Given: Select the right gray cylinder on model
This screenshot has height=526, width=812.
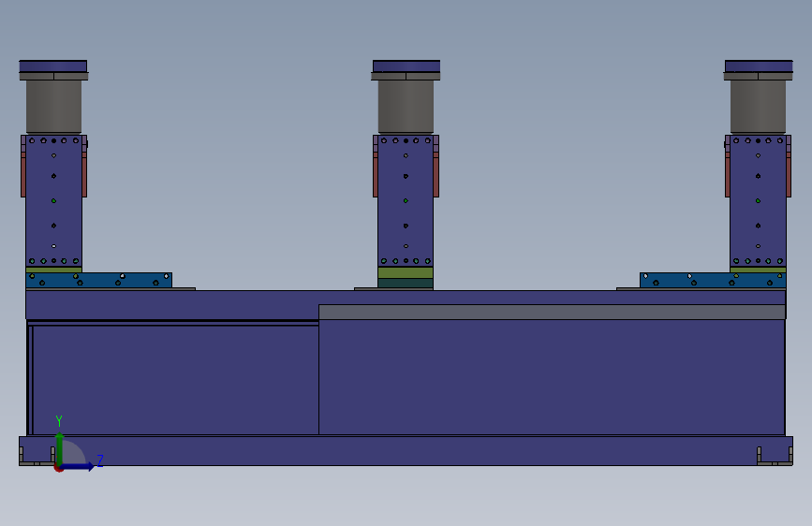Looking at the screenshot, I should [x=758, y=107].
